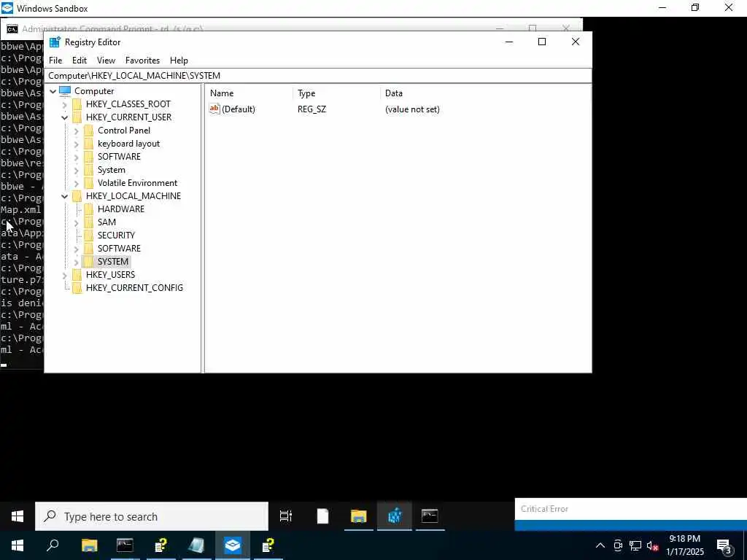The height and width of the screenshot is (560, 747).
Task: Open the host Start menu
Action: [x=18, y=545]
